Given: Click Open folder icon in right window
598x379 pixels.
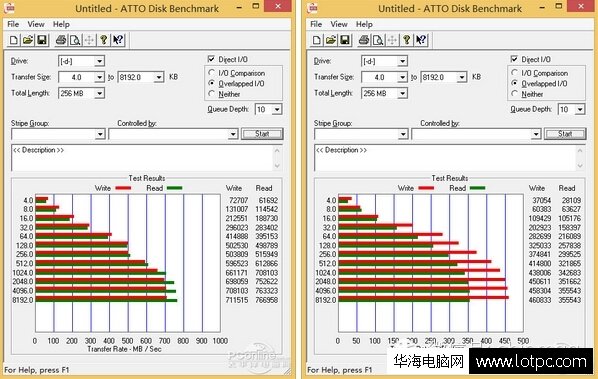Looking at the screenshot, I should click(331, 40).
